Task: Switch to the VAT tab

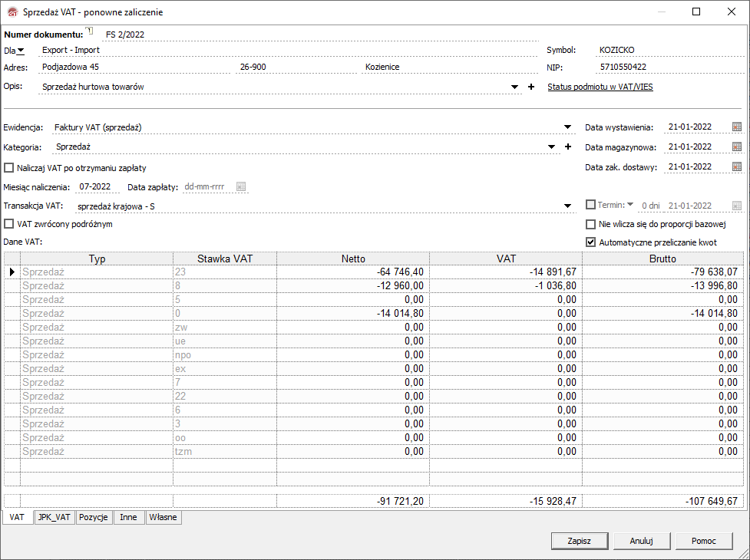Action: [17, 517]
